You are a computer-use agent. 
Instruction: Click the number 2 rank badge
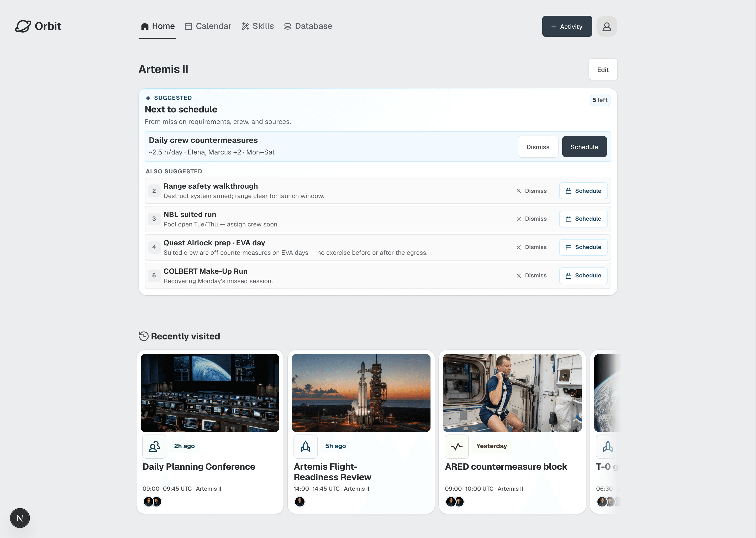154,191
